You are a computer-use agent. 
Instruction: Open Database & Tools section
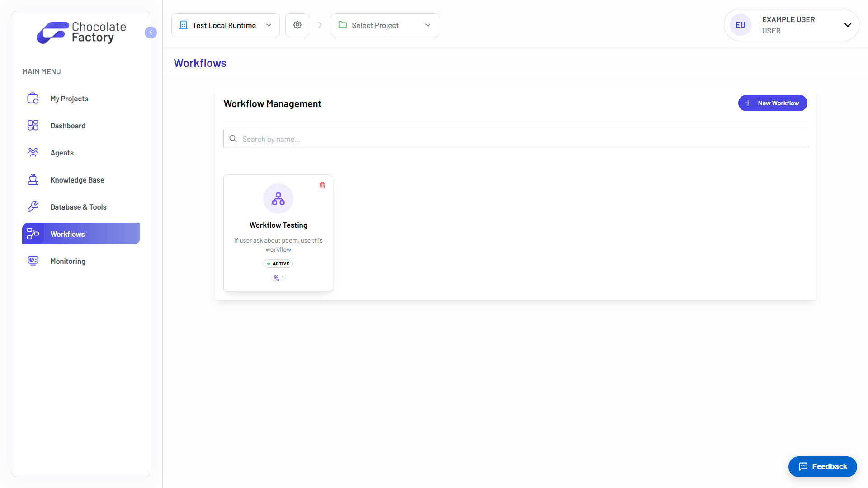pos(81,207)
